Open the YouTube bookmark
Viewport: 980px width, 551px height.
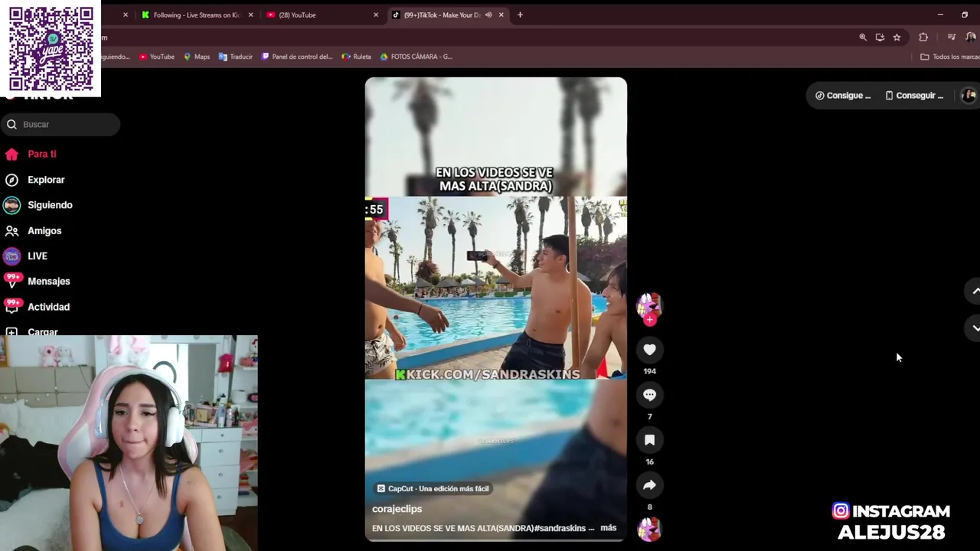(157, 57)
